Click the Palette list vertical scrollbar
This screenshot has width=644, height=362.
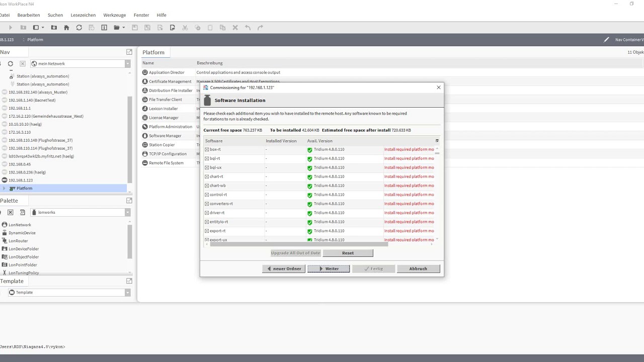pos(129,241)
